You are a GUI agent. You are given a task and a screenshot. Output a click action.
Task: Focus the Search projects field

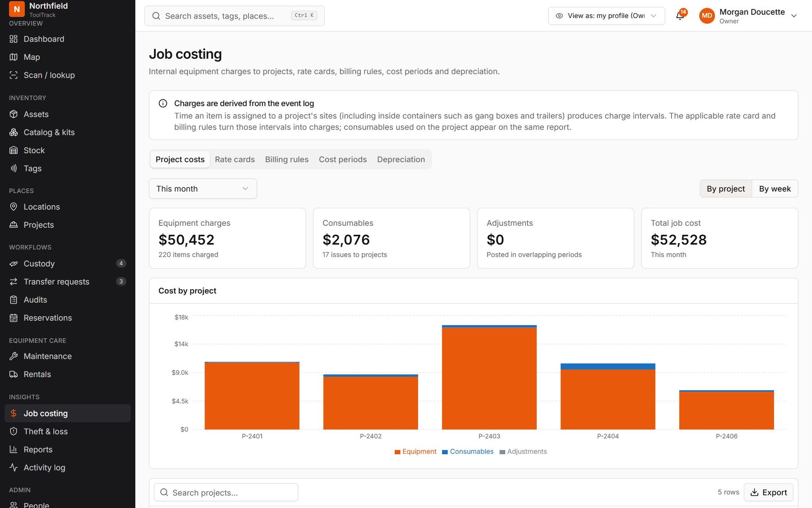226,492
